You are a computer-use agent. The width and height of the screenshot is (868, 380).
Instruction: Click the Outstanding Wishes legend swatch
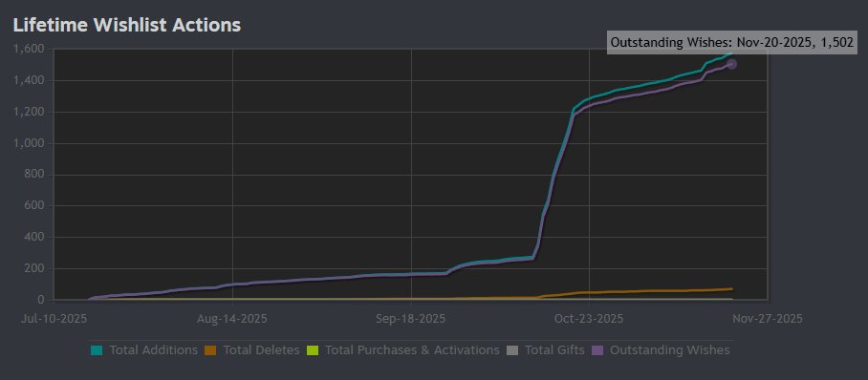(x=597, y=350)
